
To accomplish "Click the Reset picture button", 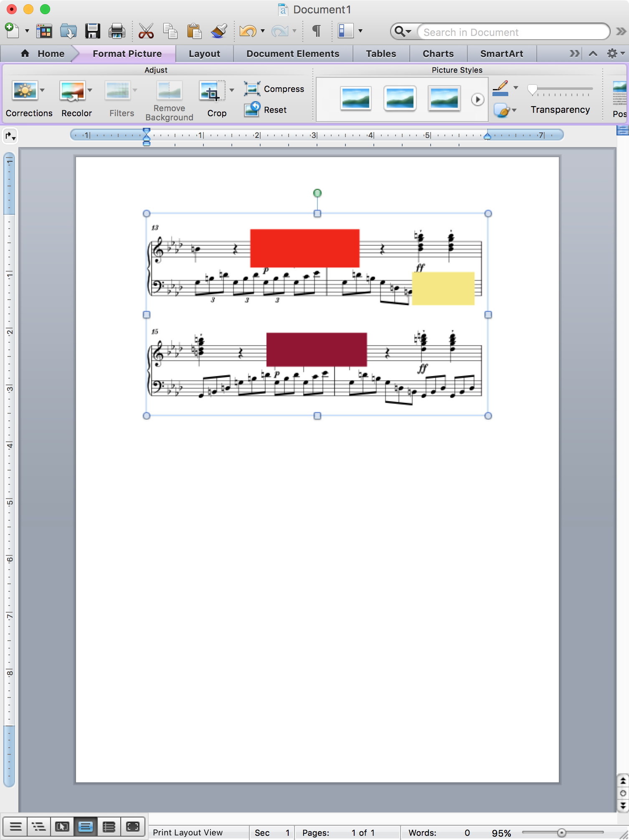I will 266,109.
